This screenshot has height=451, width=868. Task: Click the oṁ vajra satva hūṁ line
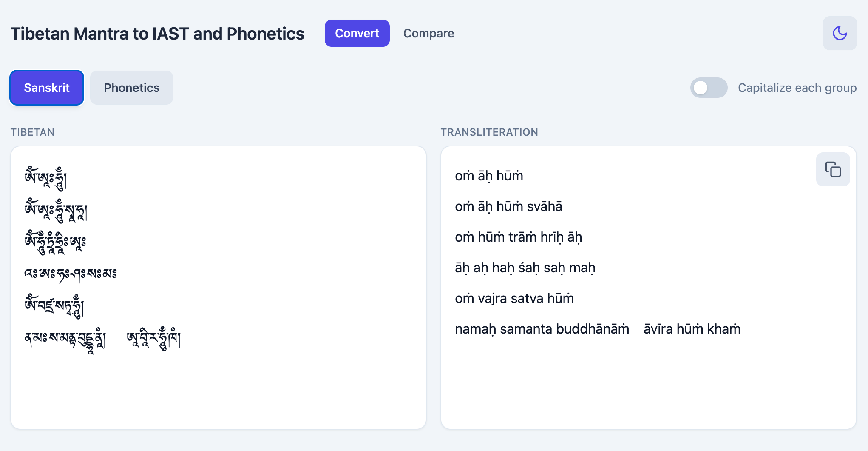click(x=514, y=298)
